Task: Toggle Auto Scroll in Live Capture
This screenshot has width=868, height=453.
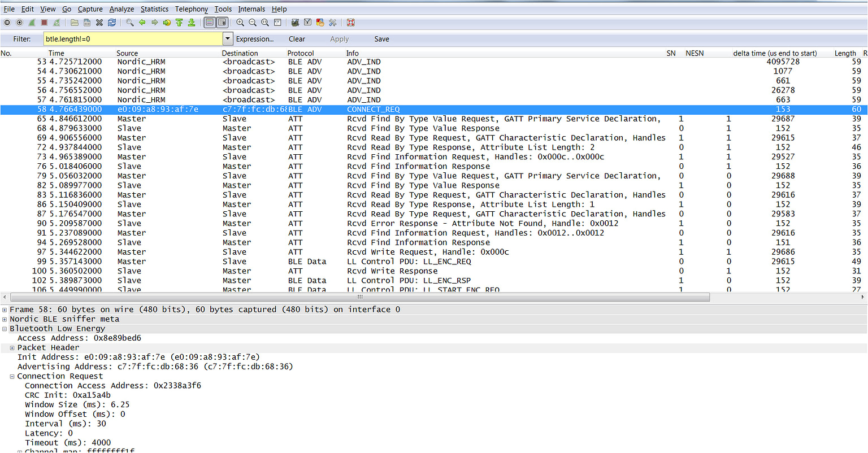Action: point(222,22)
